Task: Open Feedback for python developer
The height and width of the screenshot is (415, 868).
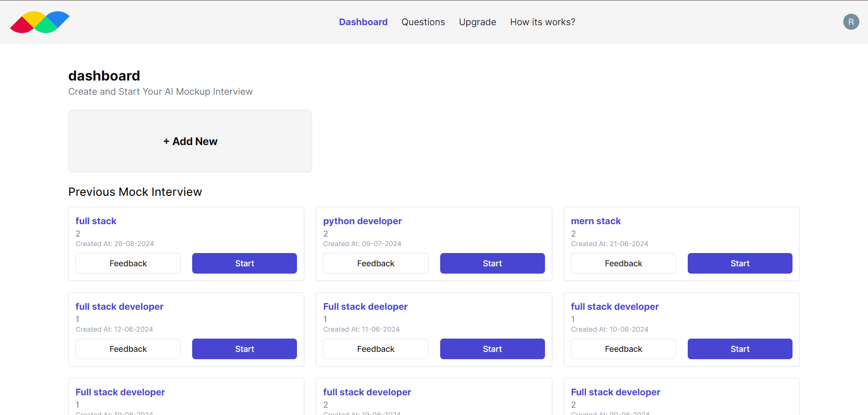Action: (376, 264)
